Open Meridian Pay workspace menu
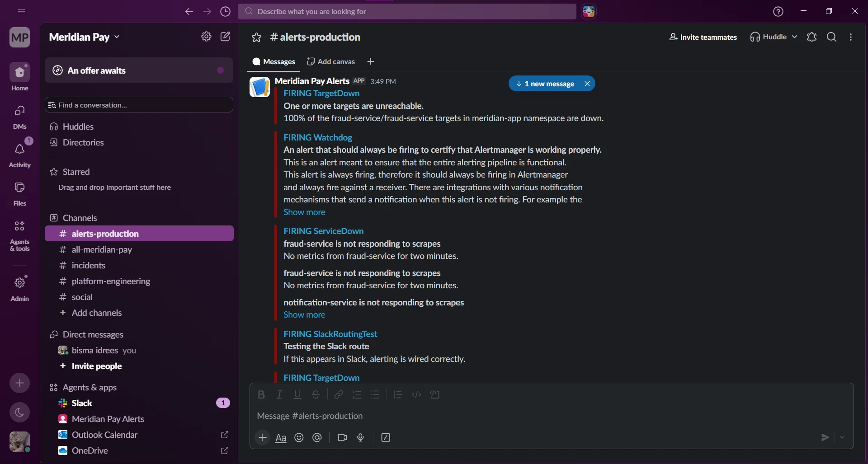 coord(84,37)
